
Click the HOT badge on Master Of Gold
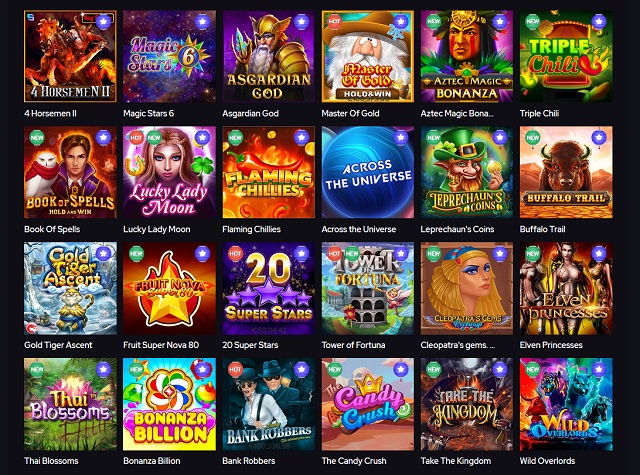pos(334,21)
